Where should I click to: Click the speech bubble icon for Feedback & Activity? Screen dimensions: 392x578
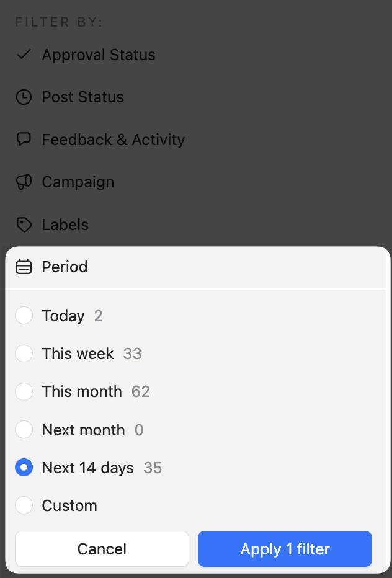click(24, 139)
